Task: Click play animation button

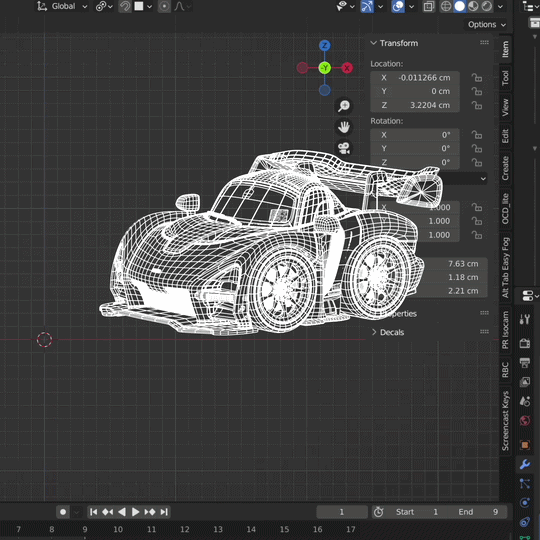Action: coord(135,512)
